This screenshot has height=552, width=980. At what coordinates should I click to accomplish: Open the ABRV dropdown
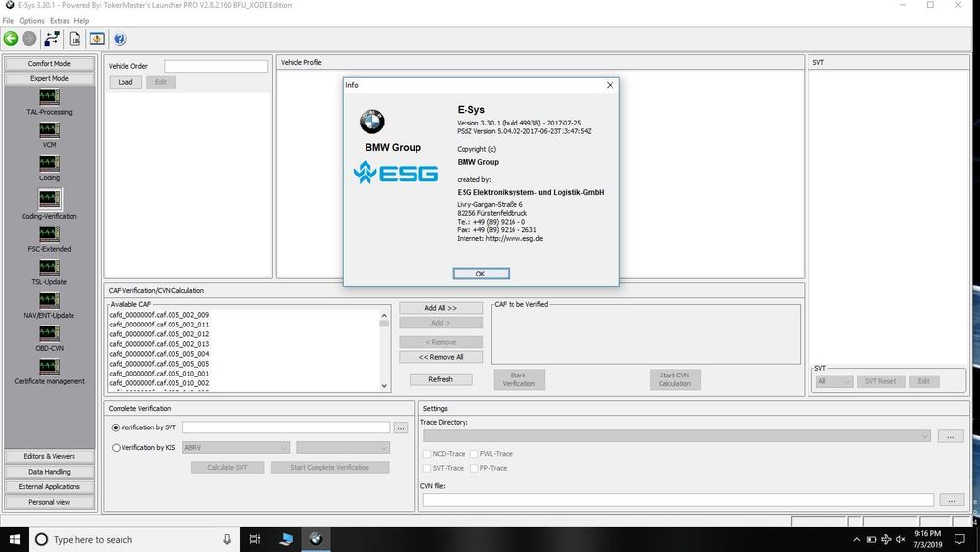point(235,448)
